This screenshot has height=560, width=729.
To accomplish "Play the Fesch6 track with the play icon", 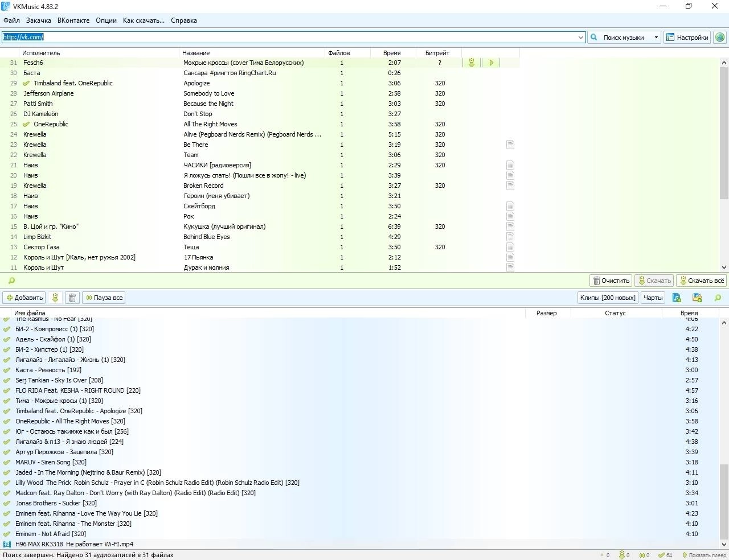I will (x=491, y=63).
